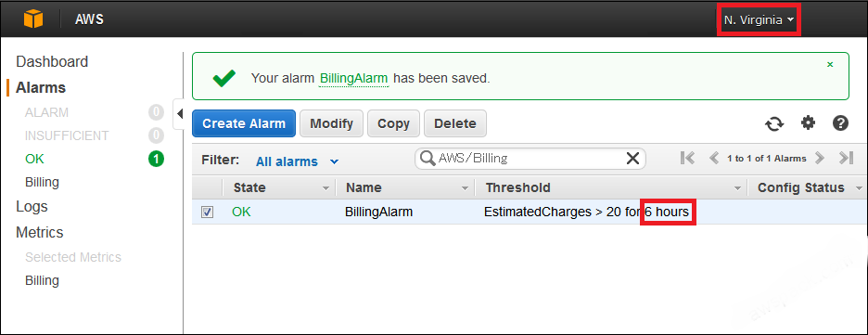
Task: Clear the AWS/Billing search text
Action: [x=632, y=159]
